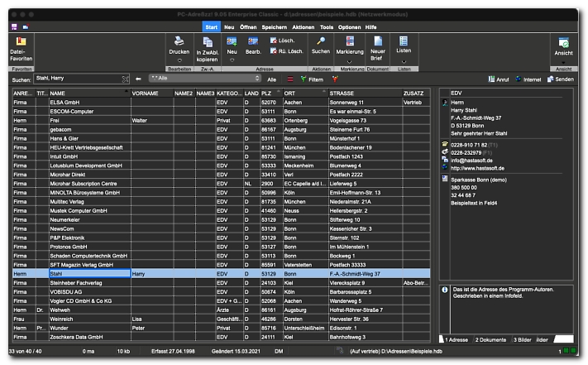Image resolution: width=588 pixels, height=365 pixels.
Task: Click the telephone icon in detail panel
Action: [445, 144]
